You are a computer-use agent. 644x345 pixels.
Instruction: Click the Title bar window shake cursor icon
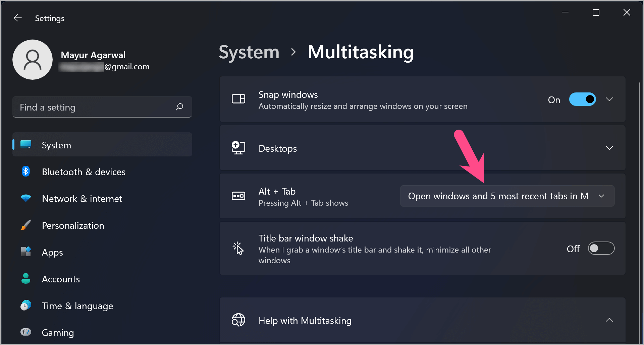click(238, 248)
